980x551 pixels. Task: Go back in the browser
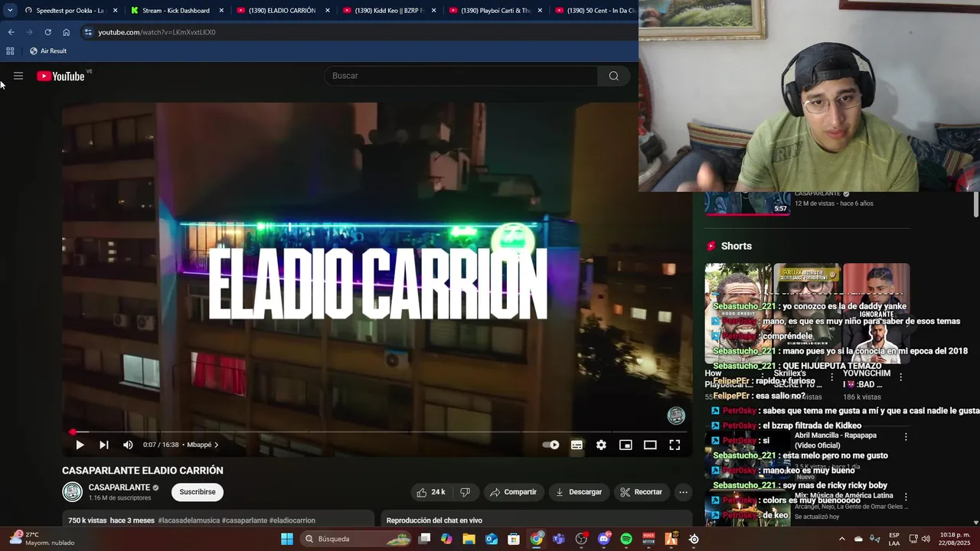[x=11, y=32]
